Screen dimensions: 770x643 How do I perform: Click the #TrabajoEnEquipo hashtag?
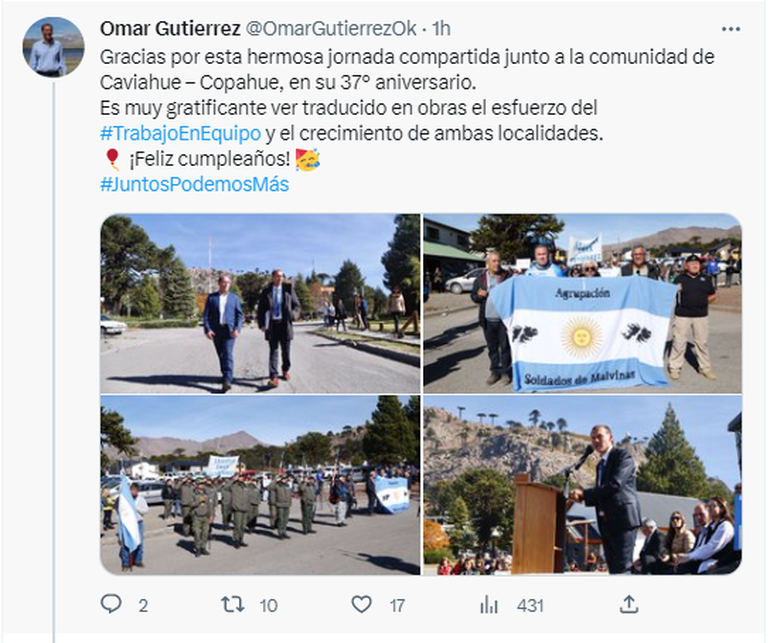pos(181,133)
